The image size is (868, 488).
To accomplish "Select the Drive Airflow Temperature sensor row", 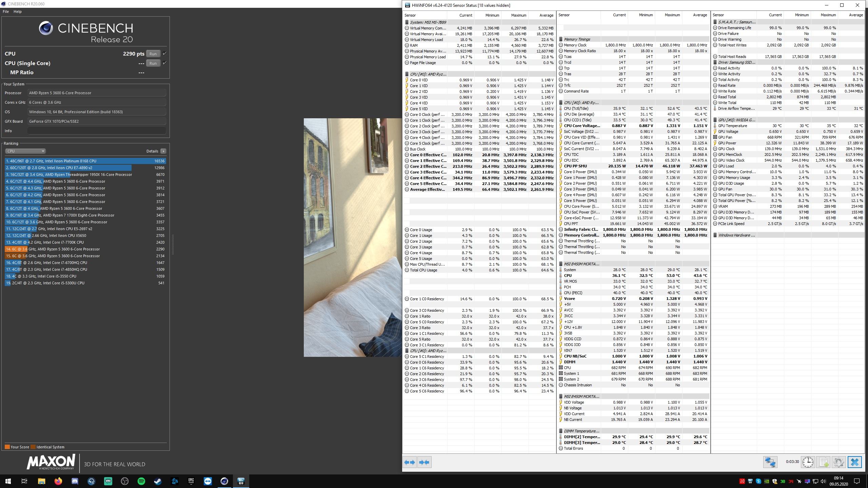I will [x=788, y=108].
